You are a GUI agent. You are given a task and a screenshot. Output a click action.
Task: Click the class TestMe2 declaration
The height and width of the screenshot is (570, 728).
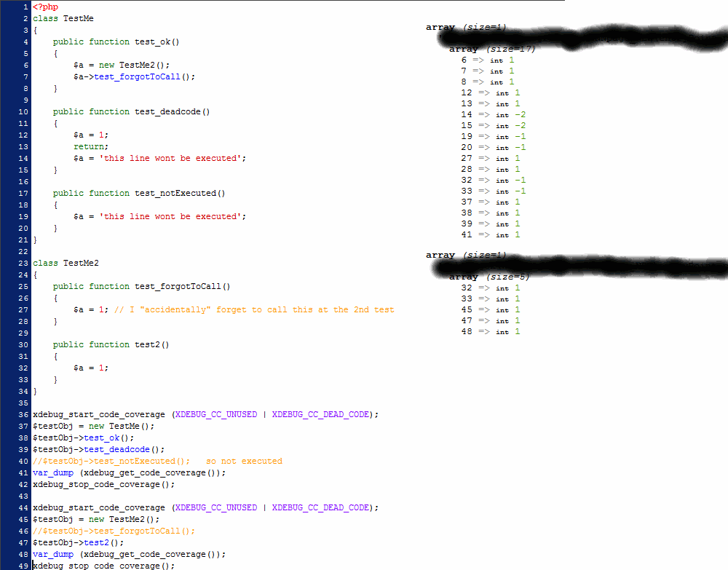click(x=66, y=263)
